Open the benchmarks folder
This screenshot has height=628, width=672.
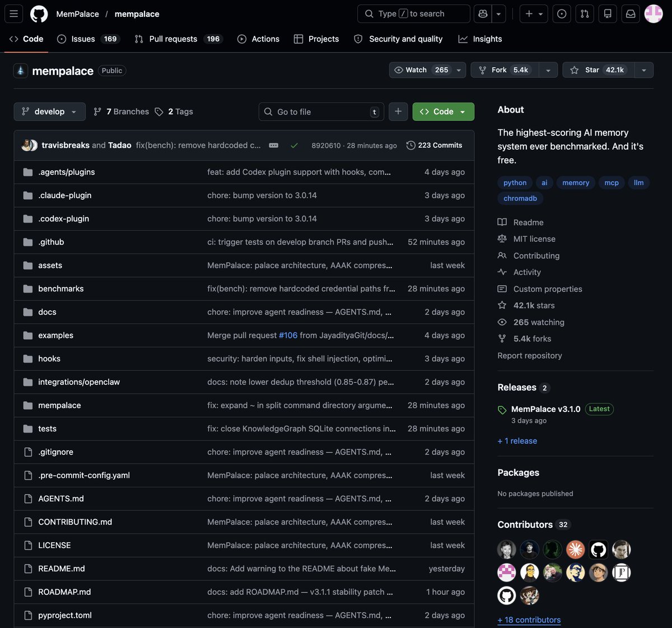click(x=61, y=289)
